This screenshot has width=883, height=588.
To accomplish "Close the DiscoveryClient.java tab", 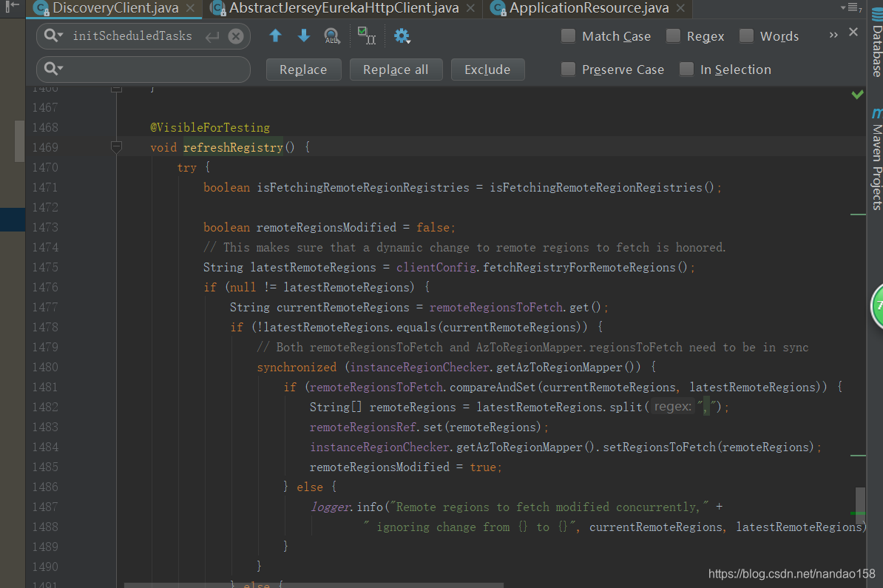I will pyautogui.click(x=190, y=8).
